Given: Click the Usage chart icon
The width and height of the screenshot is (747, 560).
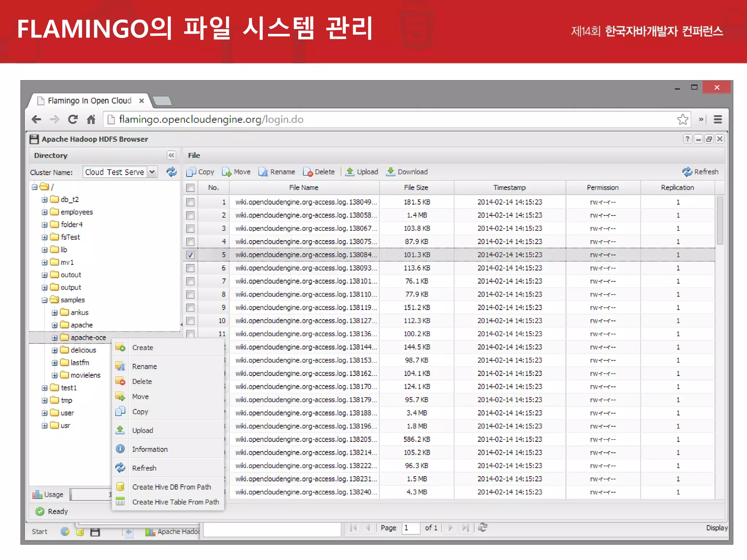Looking at the screenshot, I should (37, 494).
